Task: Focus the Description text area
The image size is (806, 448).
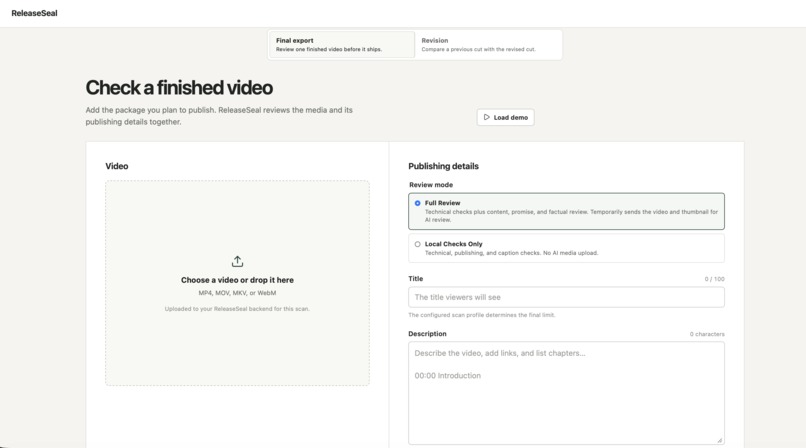Action: tap(566, 393)
